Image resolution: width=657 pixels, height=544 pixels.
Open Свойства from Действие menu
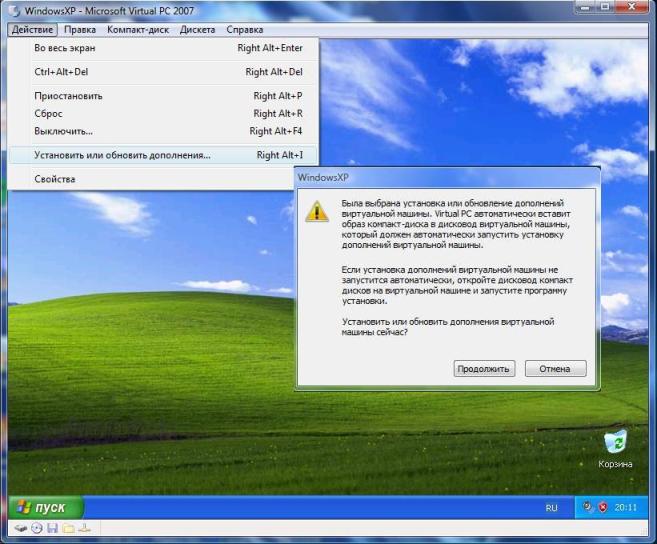(151, 179)
